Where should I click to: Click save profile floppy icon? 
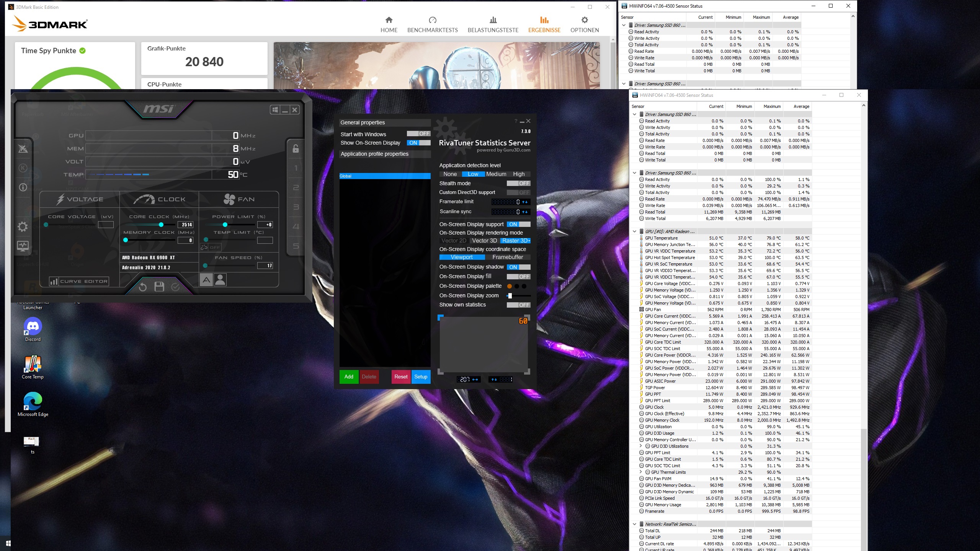tap(159, 287)
